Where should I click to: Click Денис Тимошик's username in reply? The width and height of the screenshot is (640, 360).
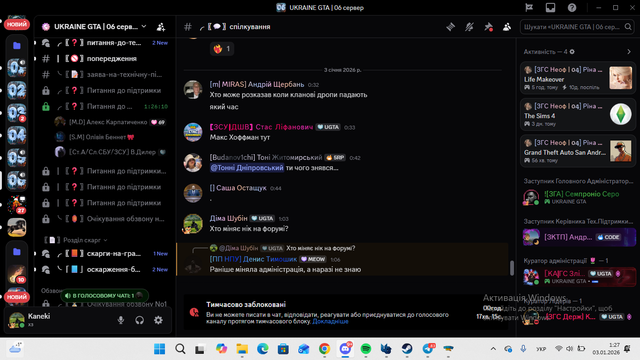pyautogui.click(x=253, y=259)
